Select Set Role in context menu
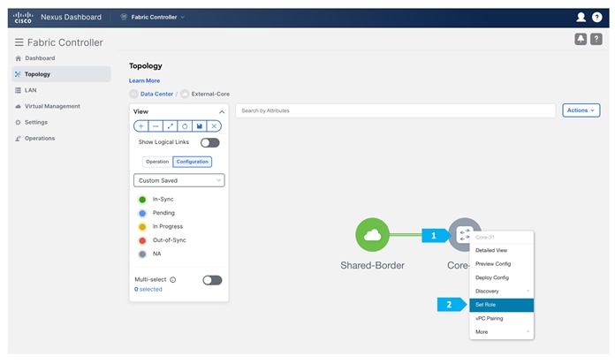Image resolution: width=615 pixels, height=364 pixels. (x=501, y=305)
